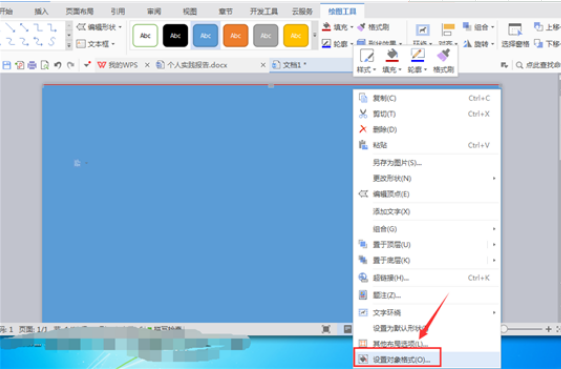Click the 对齐 align icon in ribbon

[x=448, y=30]
